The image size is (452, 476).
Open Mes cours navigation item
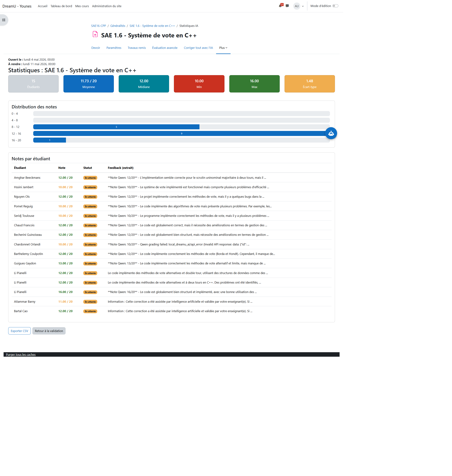(82, 6)
